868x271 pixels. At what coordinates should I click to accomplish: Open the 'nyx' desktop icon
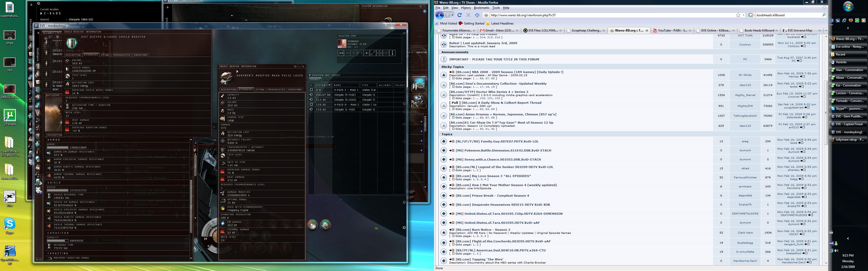pos(10,65)
